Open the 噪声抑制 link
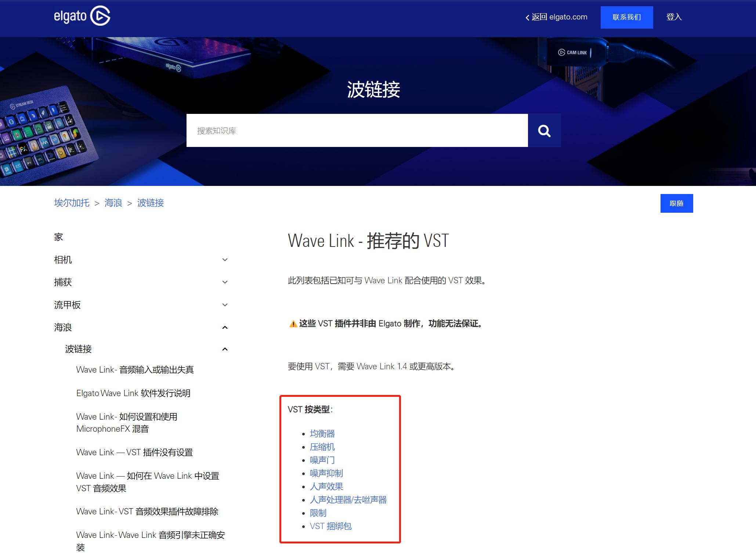Image resolution: width=756 pixels, height=557 pixels. pyautogui.click(x=326, y=473)
